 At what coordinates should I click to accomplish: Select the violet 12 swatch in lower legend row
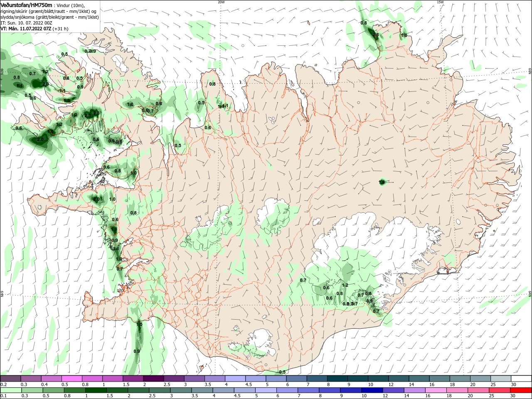(x=393, y=390)
